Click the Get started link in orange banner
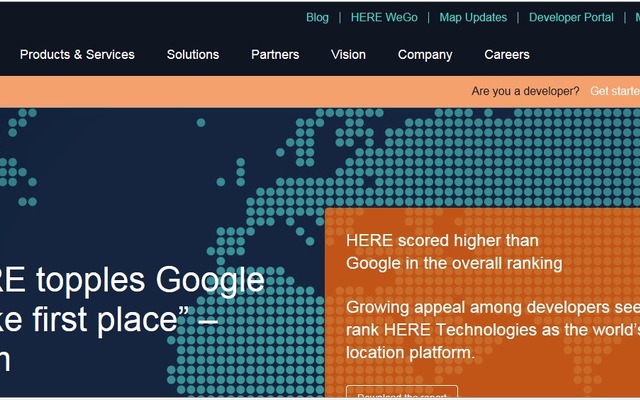The width and height of the screenshot is (640, 400). [615, 91]
